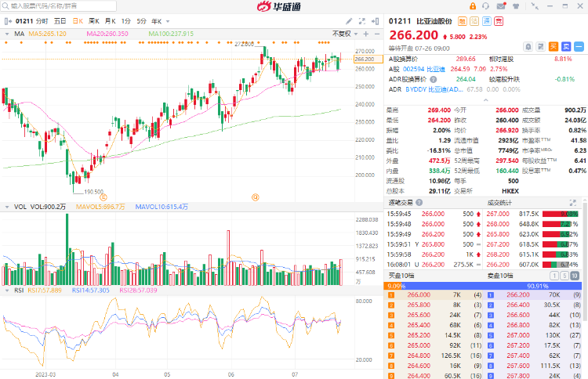
Task: Expand chart to fullscreen icon
Action: [362, 21]
